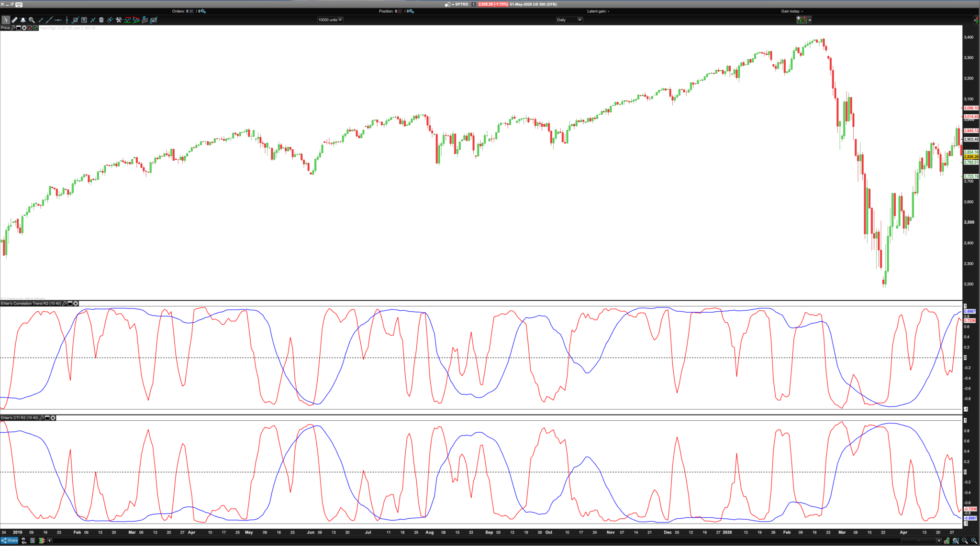980x546 pixels.
Task: Zoom out chart with minus magnifier
Action: coord(965,541)
